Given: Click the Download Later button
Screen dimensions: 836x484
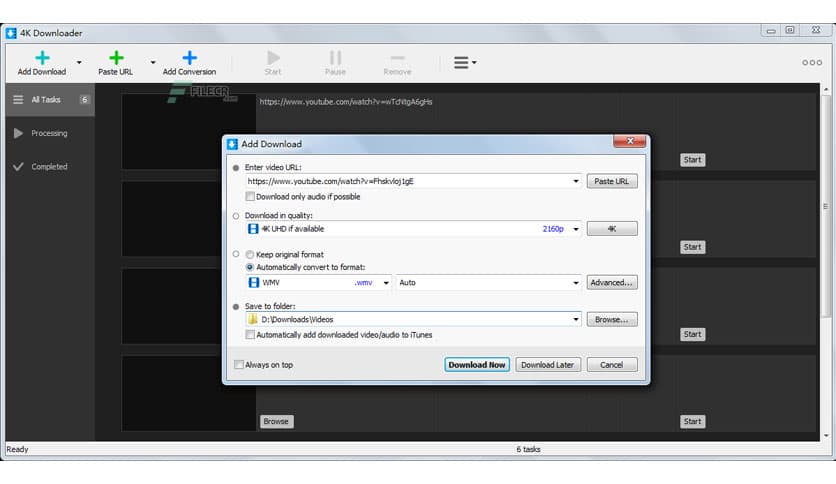Looking at the screenshot, I should [x=548, y=365].
